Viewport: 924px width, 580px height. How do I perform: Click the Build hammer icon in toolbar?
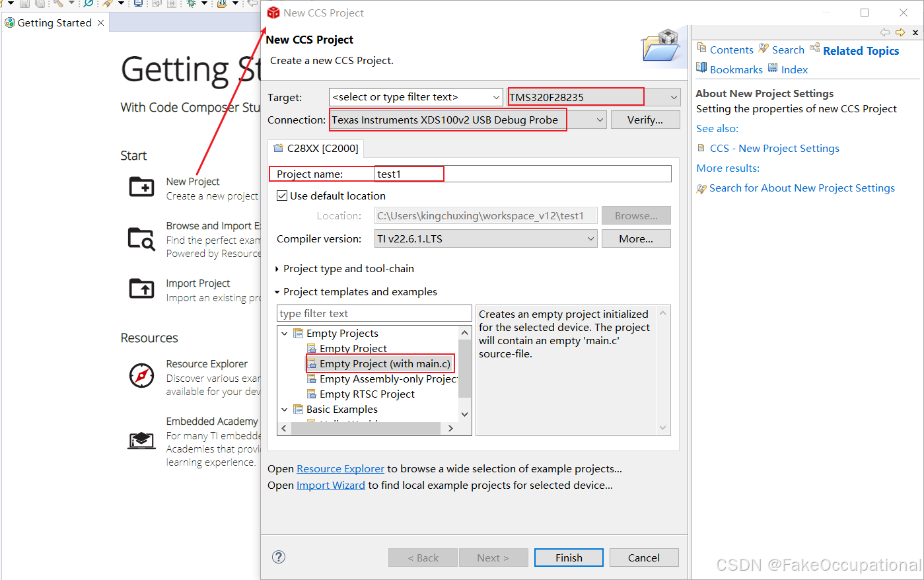coord(59,3)
